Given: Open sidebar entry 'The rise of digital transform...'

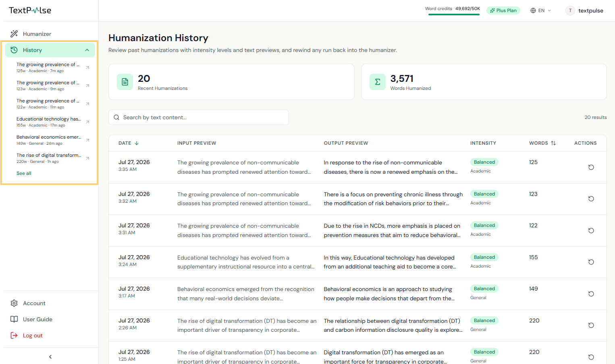Looking at the screenshot, I should coord(49,158).
